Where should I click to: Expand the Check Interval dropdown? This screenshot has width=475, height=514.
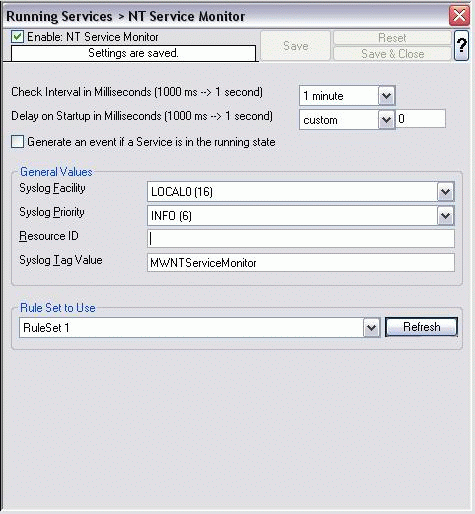pyautogui.click(x=386, y=96)
